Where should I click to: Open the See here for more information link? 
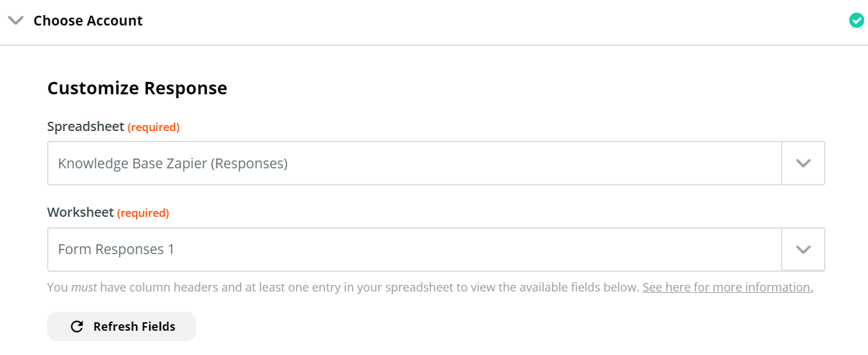tap(727, 287)
